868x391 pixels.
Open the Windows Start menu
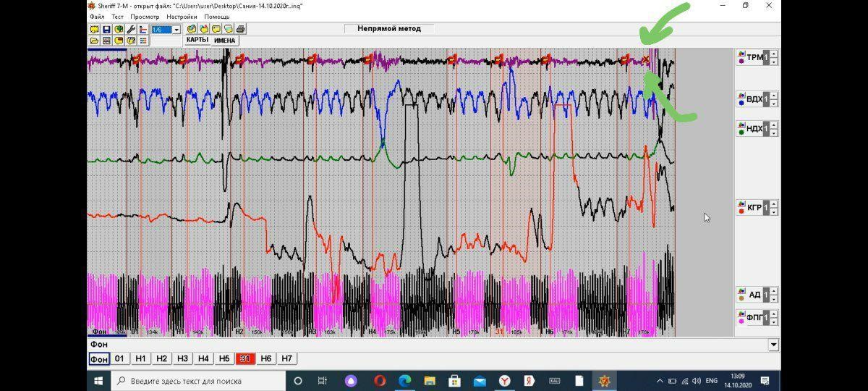point(98,380)
